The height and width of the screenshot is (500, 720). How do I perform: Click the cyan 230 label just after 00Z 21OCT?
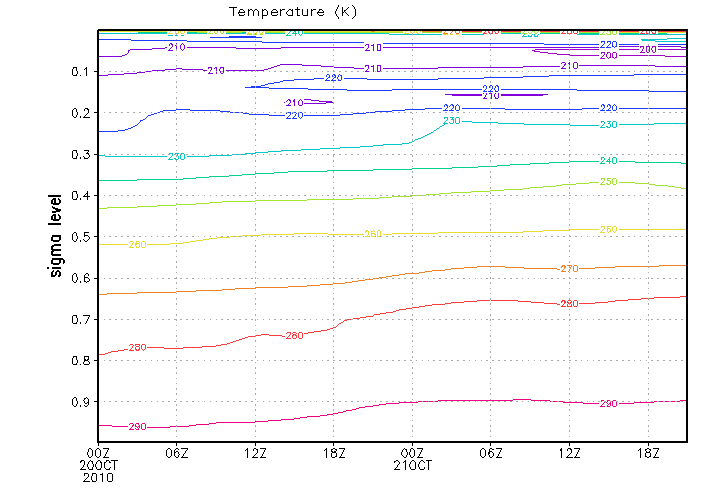coord(451,120)
